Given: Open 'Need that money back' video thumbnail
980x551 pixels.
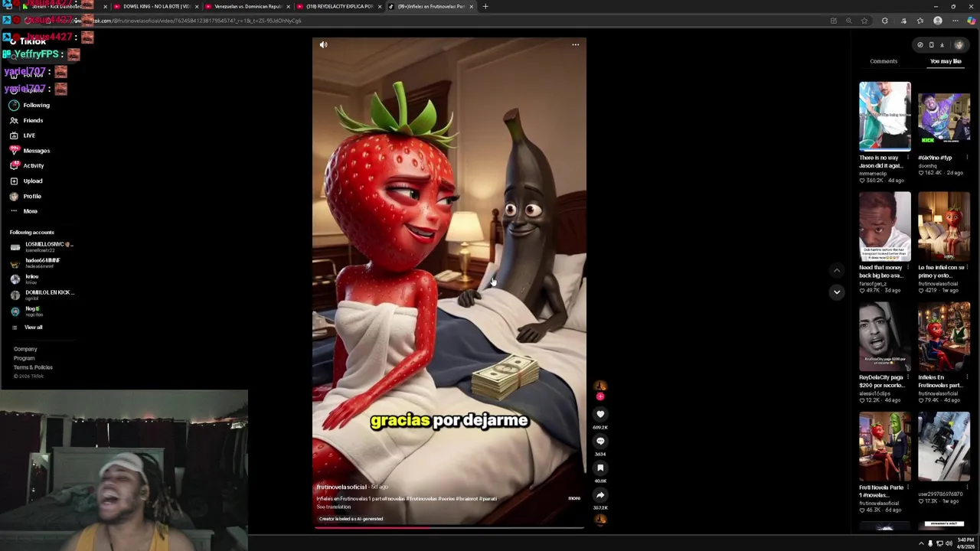Looking at the screenshot, I should point(885,227).
